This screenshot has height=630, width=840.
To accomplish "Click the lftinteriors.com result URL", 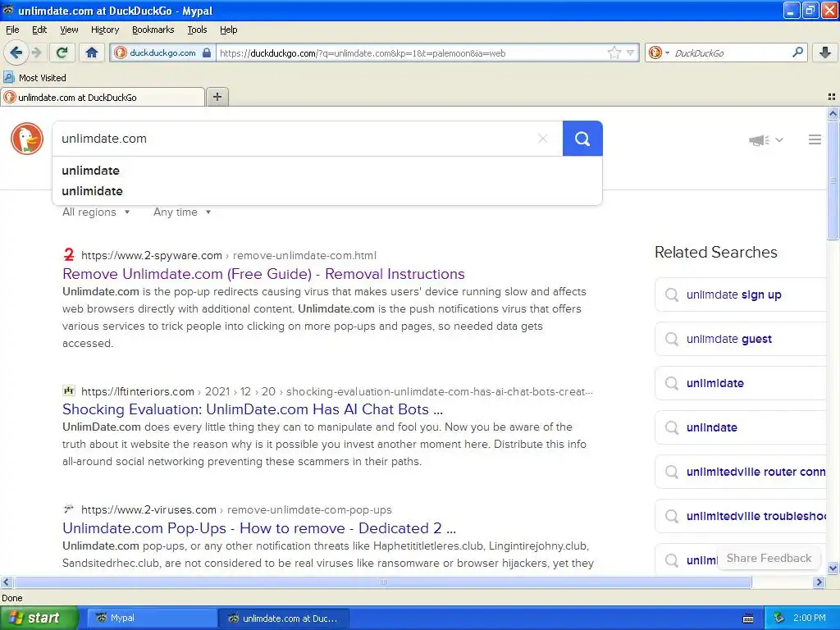I will point(337,391).
